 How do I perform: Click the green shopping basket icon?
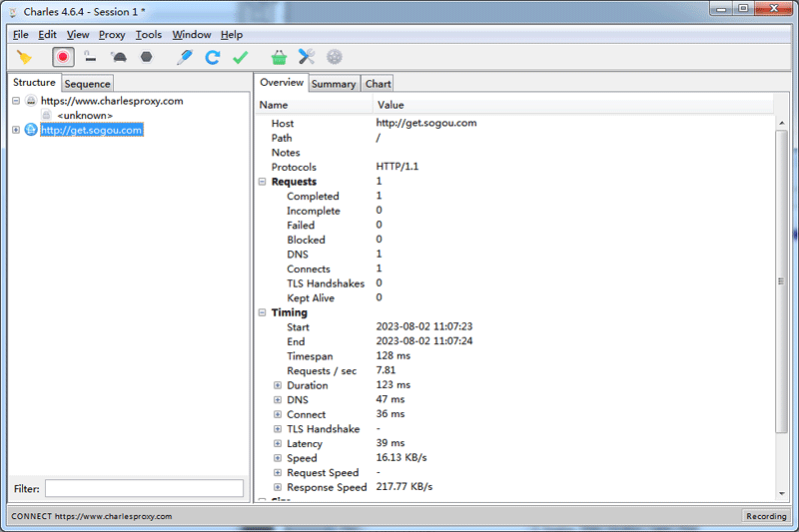279,58
